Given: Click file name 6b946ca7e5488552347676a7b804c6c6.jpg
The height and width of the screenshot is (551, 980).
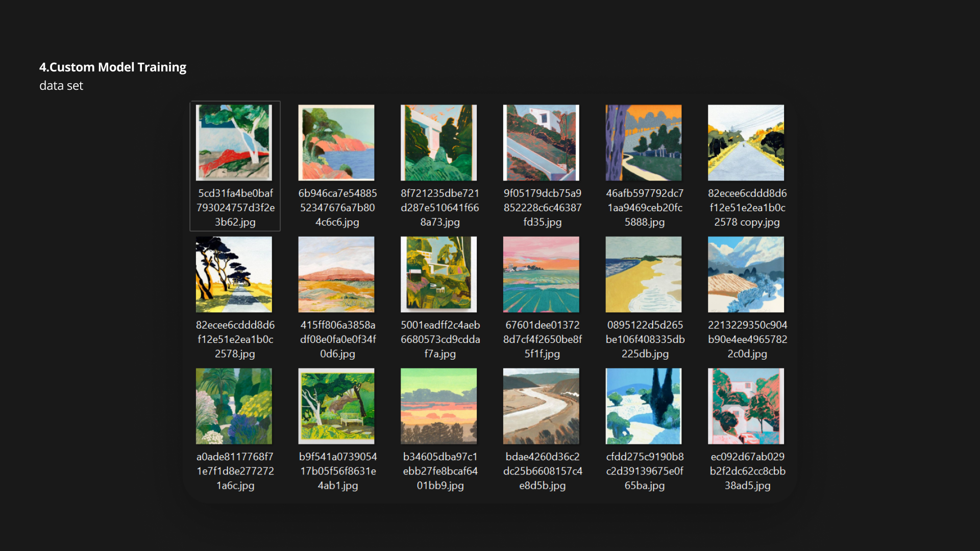Looking at the screenshot, I should [x=337, y=208].
